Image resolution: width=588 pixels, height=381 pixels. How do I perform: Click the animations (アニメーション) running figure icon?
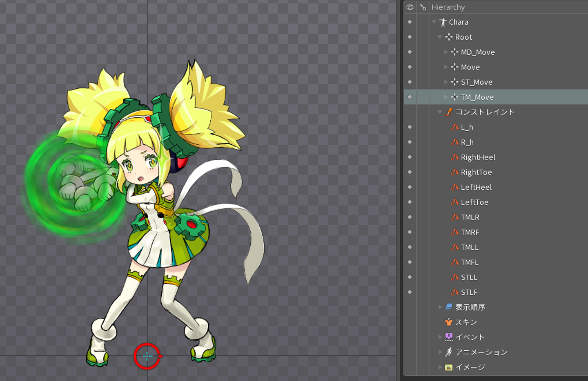(449, 352)
